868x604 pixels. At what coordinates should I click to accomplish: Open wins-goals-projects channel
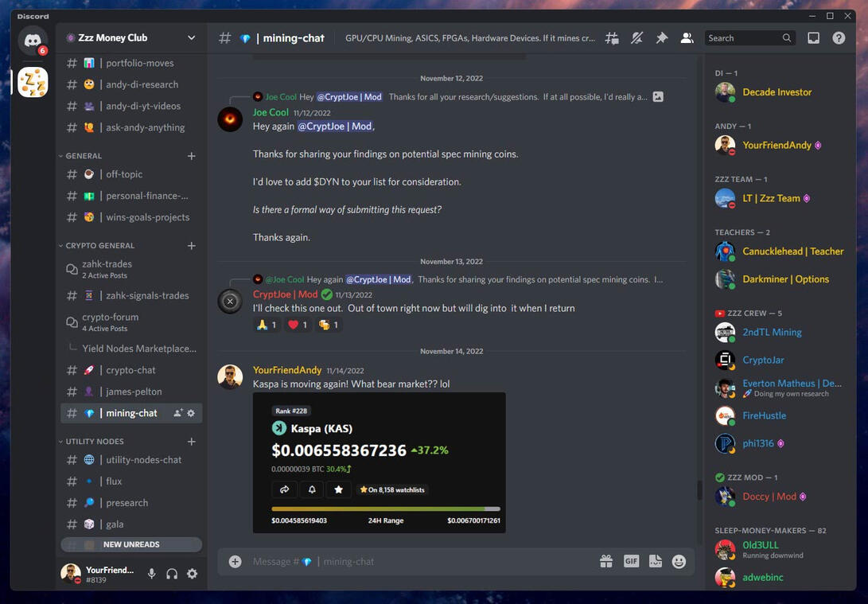click(131, 217)
